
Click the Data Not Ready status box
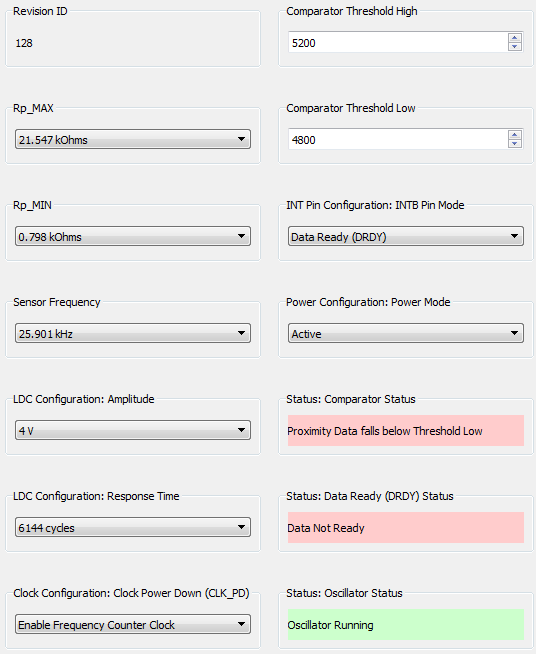coord(405,528)
